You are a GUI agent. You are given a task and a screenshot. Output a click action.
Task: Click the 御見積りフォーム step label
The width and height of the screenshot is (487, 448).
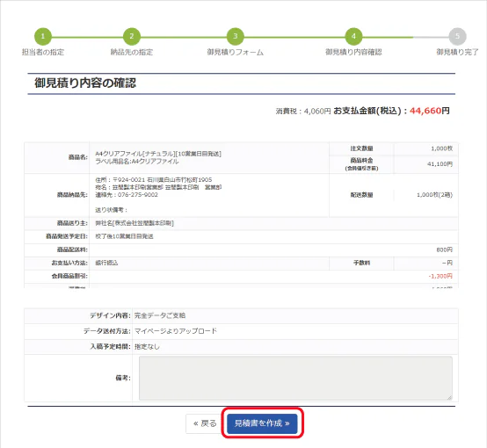(235, 52)
